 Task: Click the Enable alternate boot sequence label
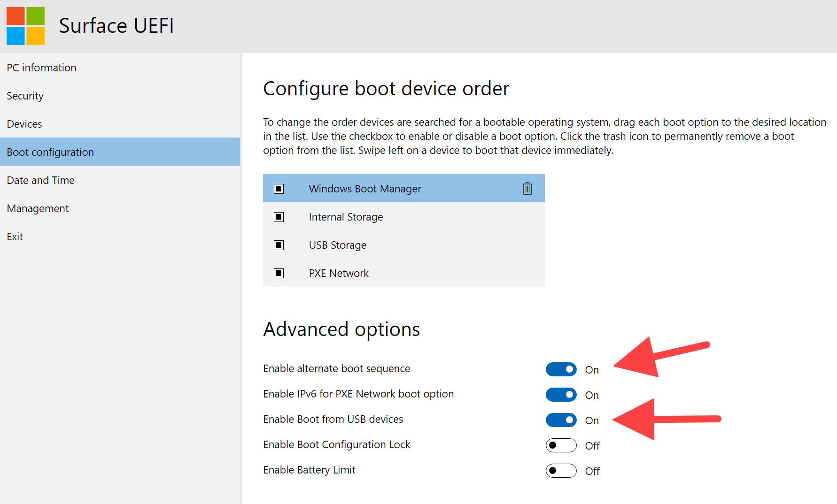(337, 369)
